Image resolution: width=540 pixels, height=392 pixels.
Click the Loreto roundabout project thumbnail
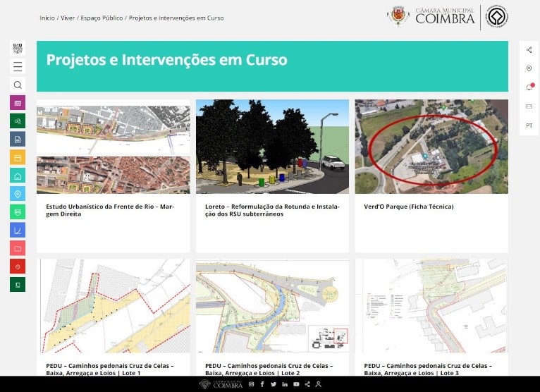(x=272, y=146)
